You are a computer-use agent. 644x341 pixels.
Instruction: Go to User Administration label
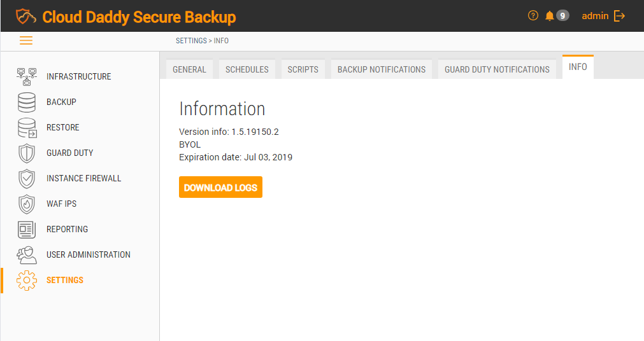(x=89, y=255)
